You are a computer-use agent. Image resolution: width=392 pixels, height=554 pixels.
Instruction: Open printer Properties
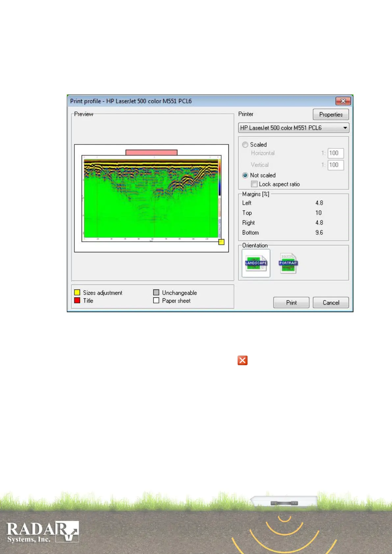tap(331, 114)
